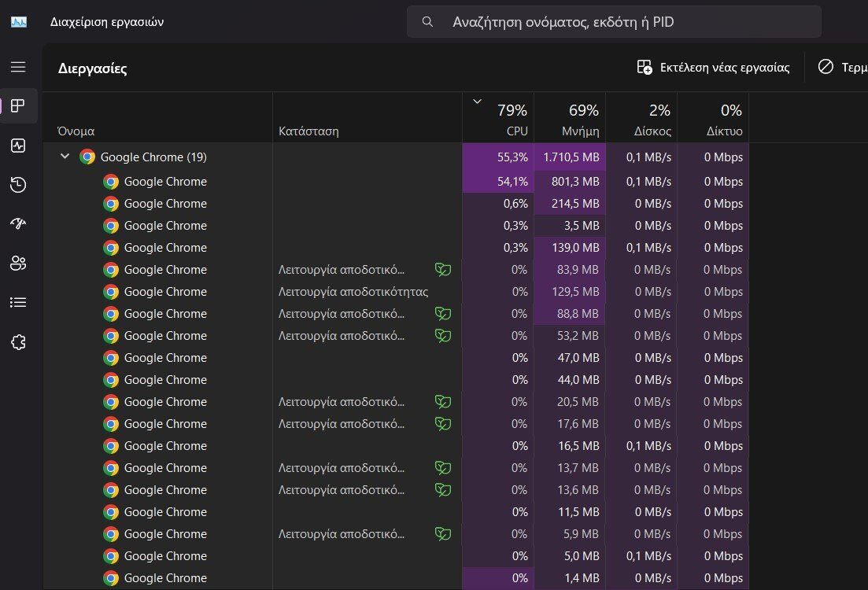Screen dimensions: 868x590
Task: Click efficiency leaf icon on the 13,6 MB row
Action: (x=443, y=490)
